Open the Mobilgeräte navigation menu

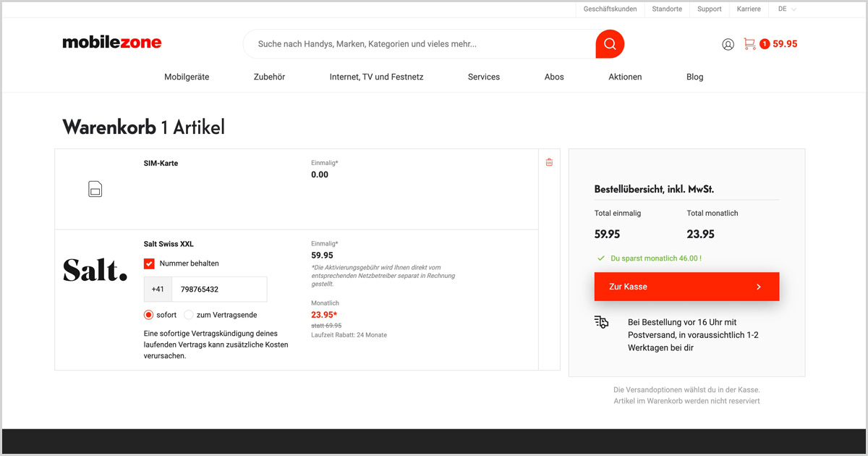pos(187,77)
